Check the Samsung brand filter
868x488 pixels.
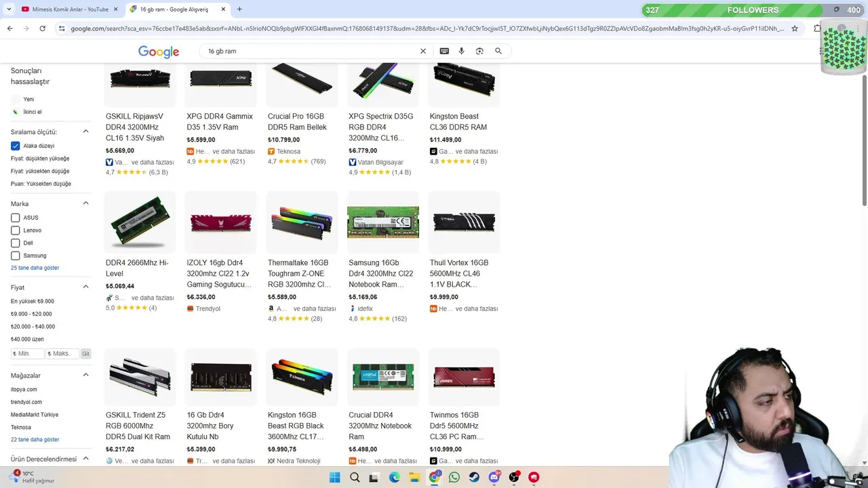coord(16,256)
